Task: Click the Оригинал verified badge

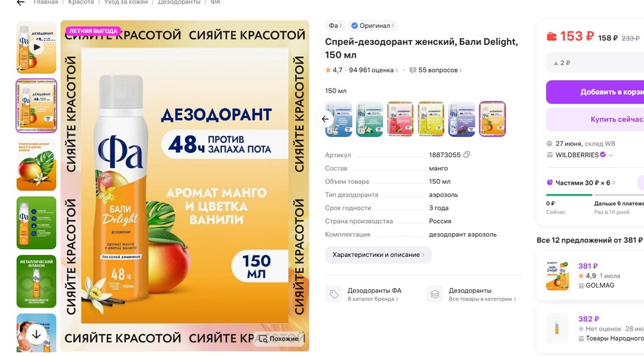Action: point(373,25)
